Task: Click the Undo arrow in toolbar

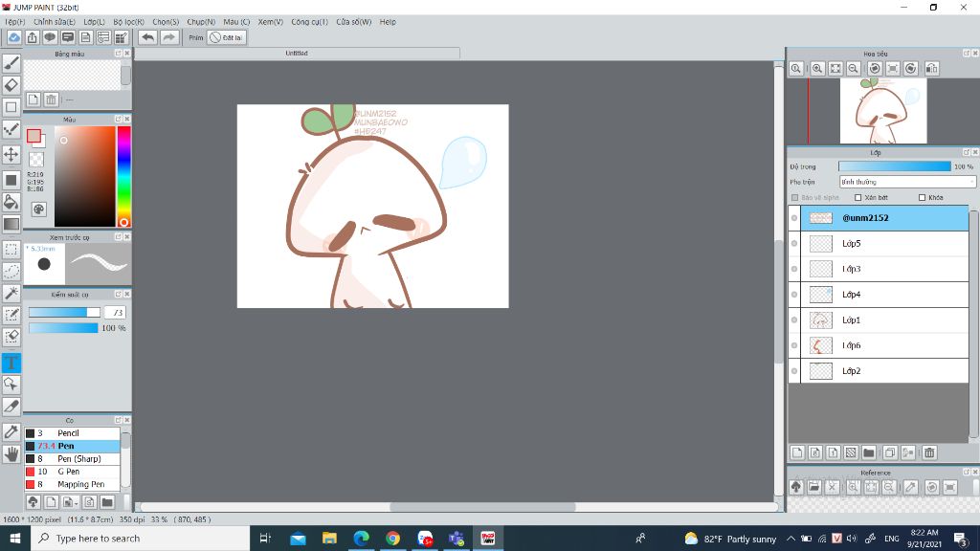Action: [147, 37]
